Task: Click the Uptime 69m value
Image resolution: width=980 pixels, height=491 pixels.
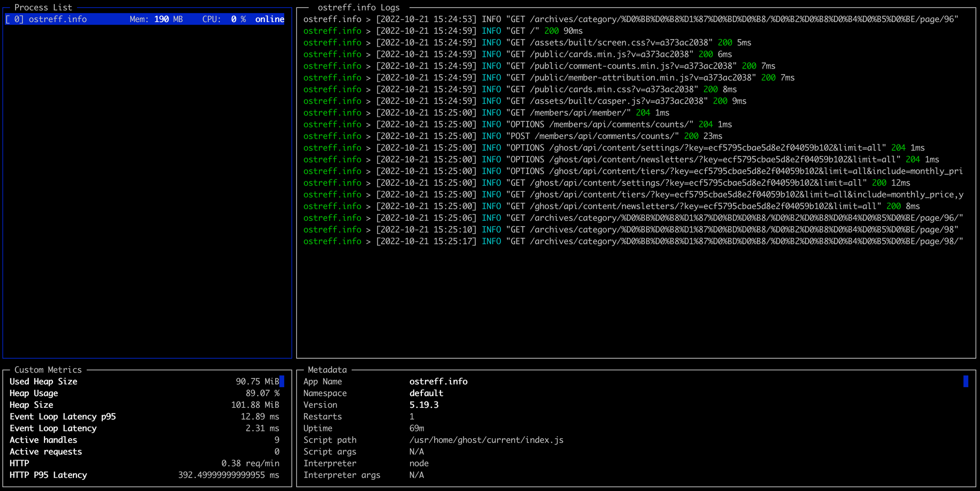Action: tap(417, 428)
